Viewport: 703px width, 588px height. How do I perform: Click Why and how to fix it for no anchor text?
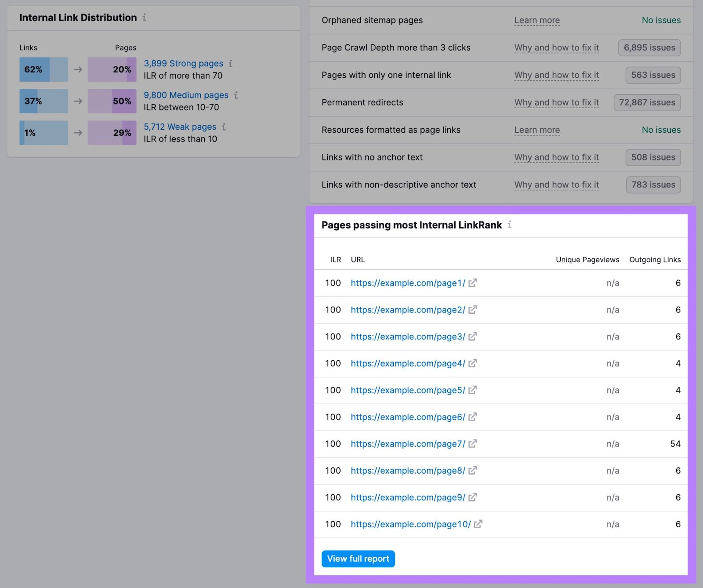tap(556, 157)
